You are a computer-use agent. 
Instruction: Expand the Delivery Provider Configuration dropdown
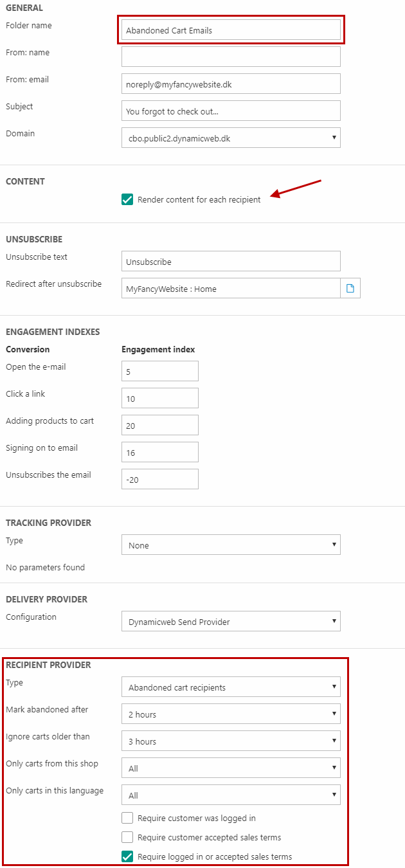point(231,621)
